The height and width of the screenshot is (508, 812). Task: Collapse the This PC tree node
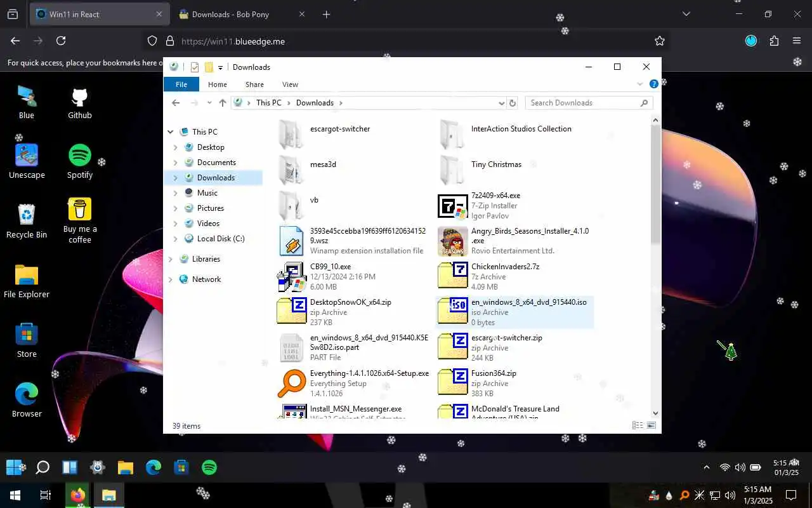(x=170, y=132)
